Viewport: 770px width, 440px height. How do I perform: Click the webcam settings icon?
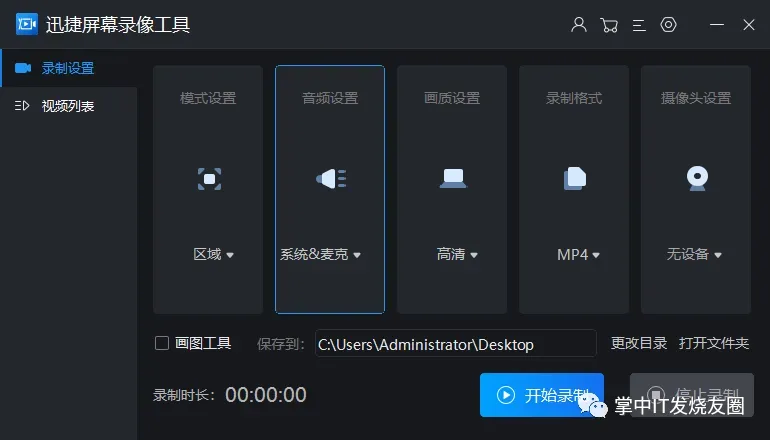click(x=697, y=178)
